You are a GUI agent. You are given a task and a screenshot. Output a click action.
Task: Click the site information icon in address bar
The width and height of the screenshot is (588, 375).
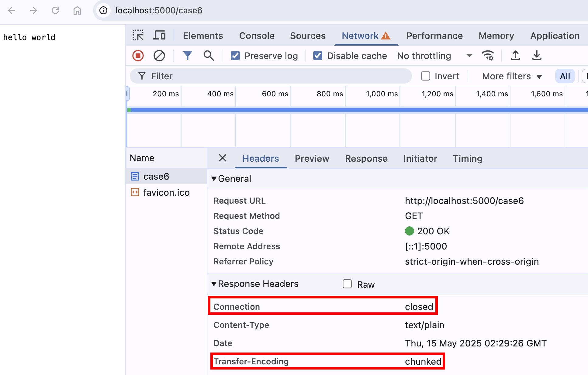pyautogui.click(x=103, y=10)
